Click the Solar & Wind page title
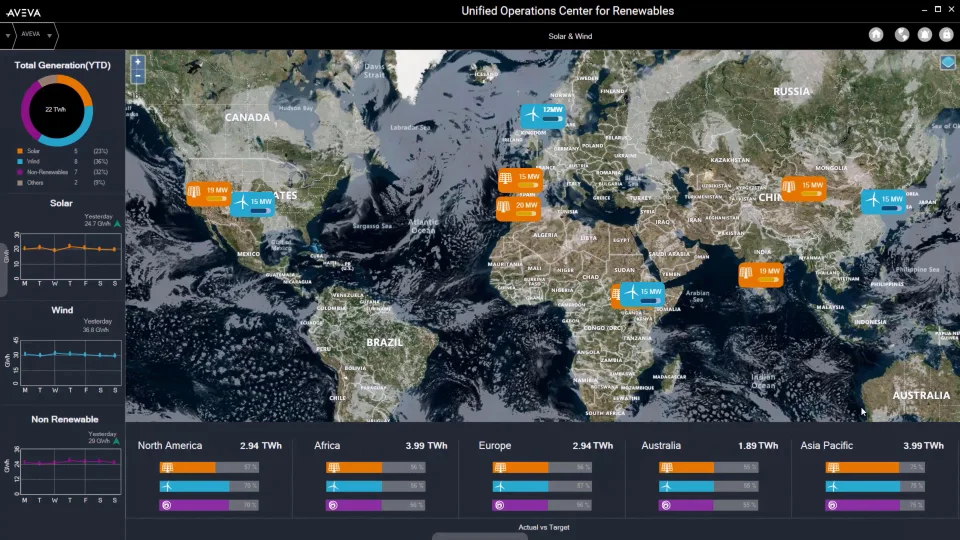This screenshot has height=540, width=960. [x=570, y=36]
